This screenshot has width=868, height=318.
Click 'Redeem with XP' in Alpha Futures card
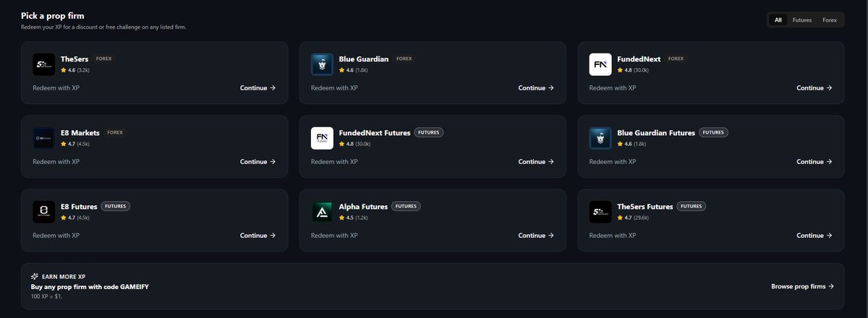coord(334,236)
